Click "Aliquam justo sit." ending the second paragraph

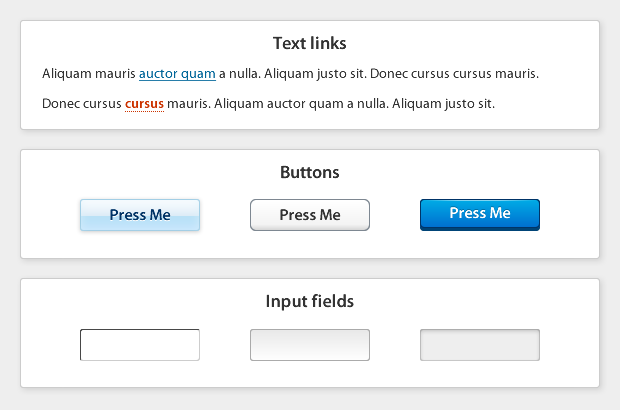444,104
